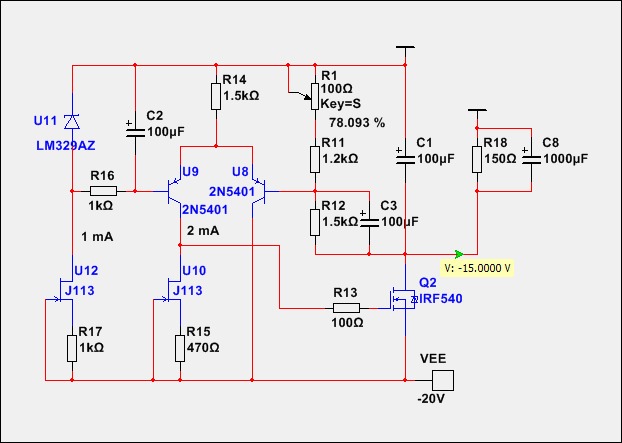Click the IRF540 part label
Screen dimensions: 622x443
pyautogui.click(x=441, y=299)
